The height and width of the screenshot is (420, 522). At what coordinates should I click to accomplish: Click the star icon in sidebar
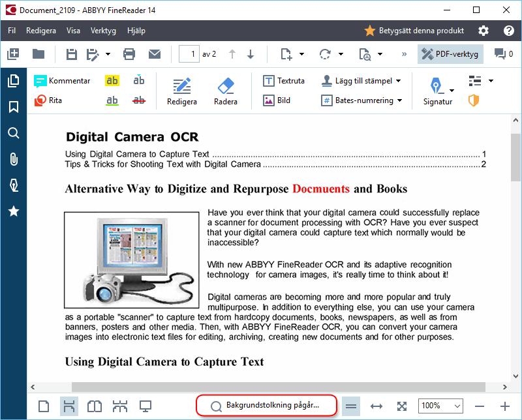point(14,211)
